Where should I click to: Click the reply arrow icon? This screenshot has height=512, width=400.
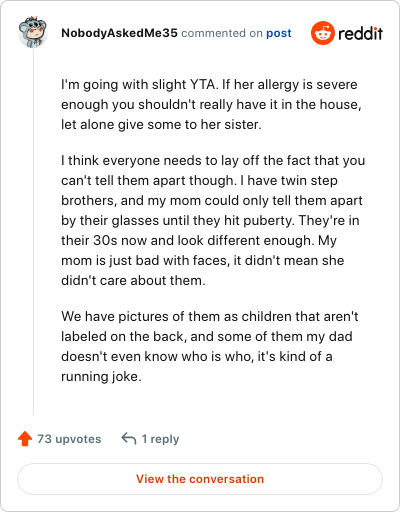(x=129, y=439)
